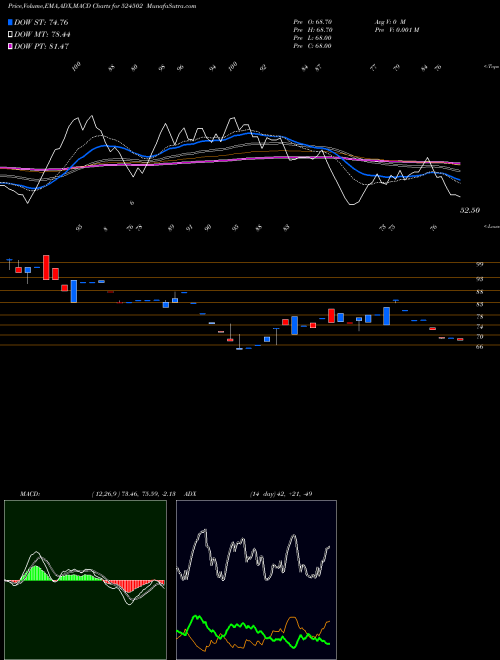Click the magenta DOW PT legend swatch
This screenshot has width=500, height=660.
(x=10, y=46)
